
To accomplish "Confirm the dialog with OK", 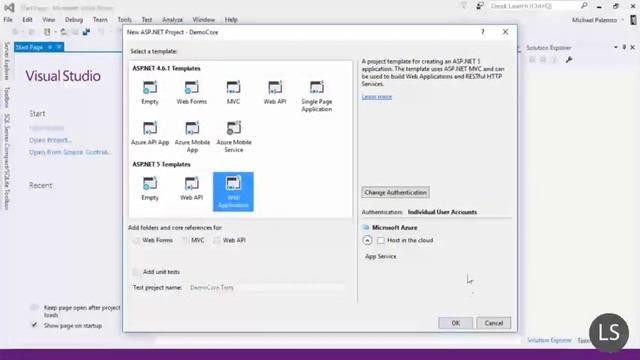I will (456, 323).
